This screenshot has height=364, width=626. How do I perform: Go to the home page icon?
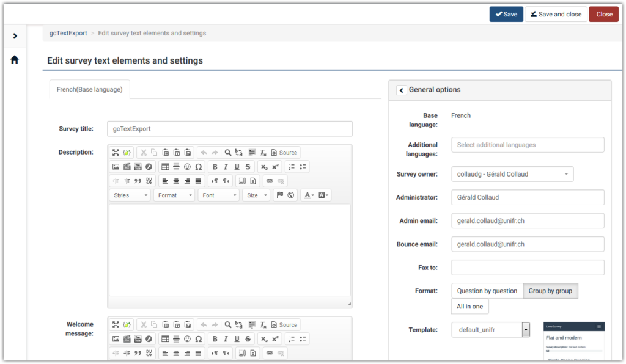pyautogui.click(x=15, y=60)
